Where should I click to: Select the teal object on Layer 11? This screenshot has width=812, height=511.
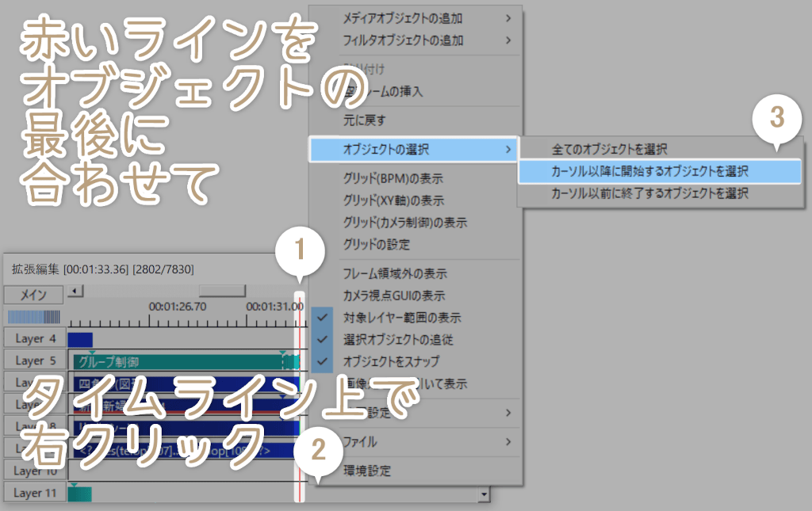pyautogui.click(x=80, y=494)
